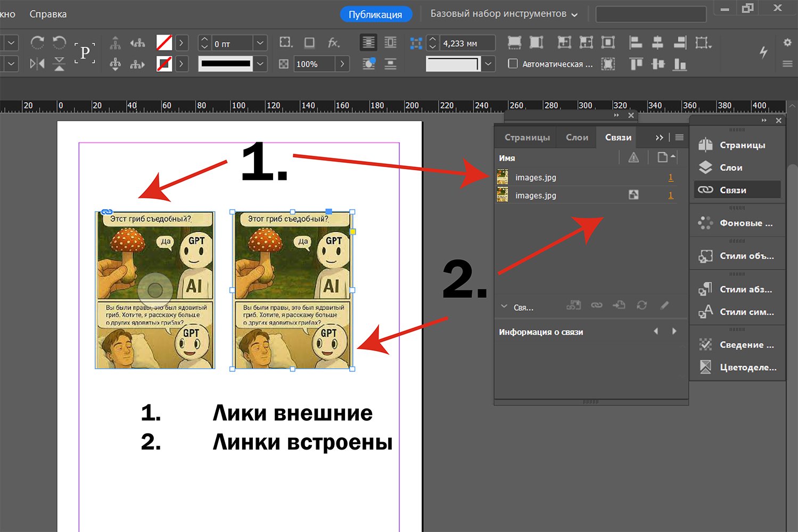
Task: Click the flip horizontal icon
Action: point(37,64)
